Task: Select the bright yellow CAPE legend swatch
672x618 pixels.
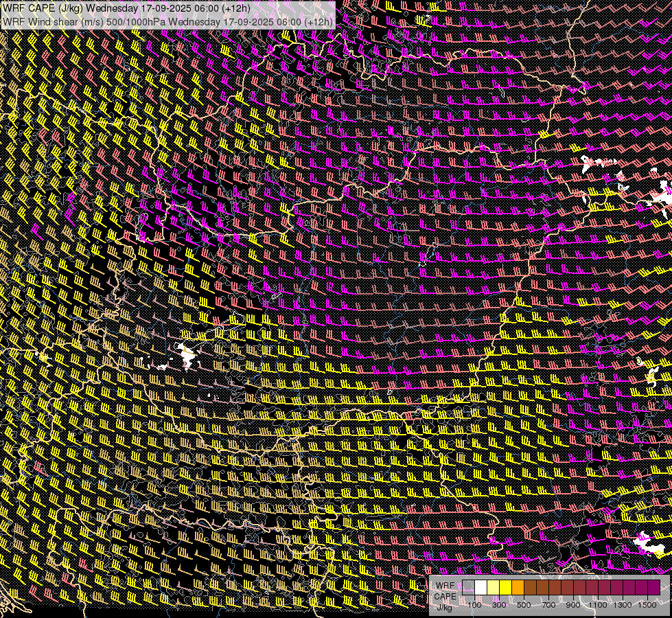Action: pyautogui.click(x=506, y=588)
